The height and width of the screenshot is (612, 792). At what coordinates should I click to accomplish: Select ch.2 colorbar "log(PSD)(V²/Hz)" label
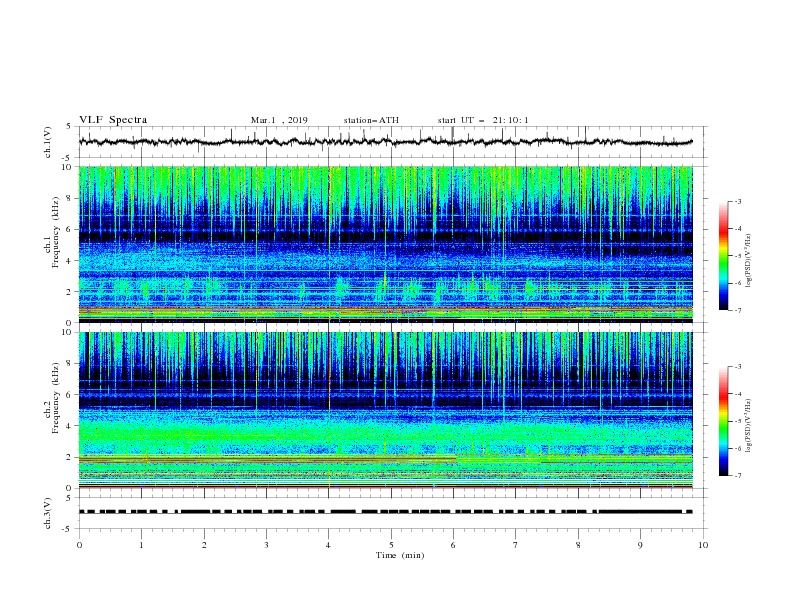point(748,425)
